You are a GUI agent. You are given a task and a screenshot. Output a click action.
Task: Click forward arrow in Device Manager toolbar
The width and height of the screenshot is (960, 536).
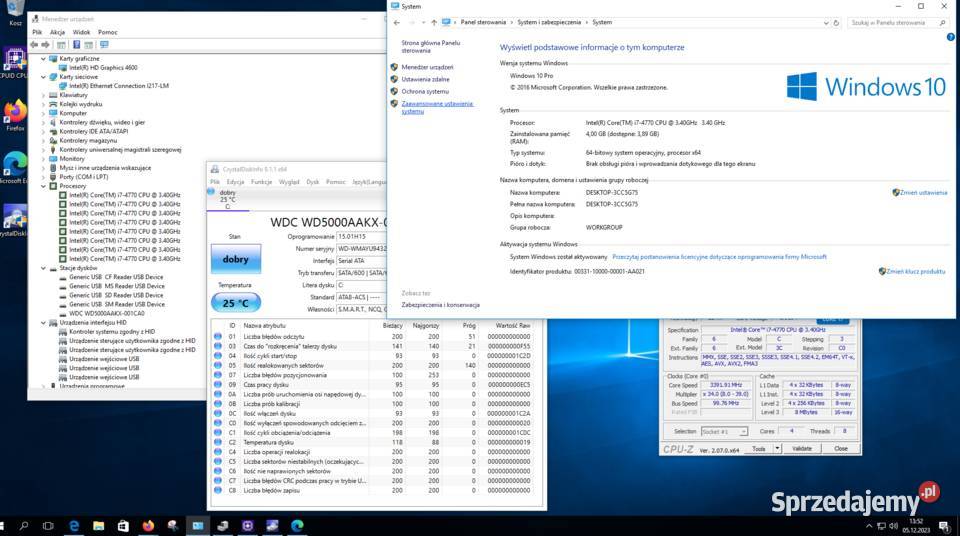click(45, 45)
